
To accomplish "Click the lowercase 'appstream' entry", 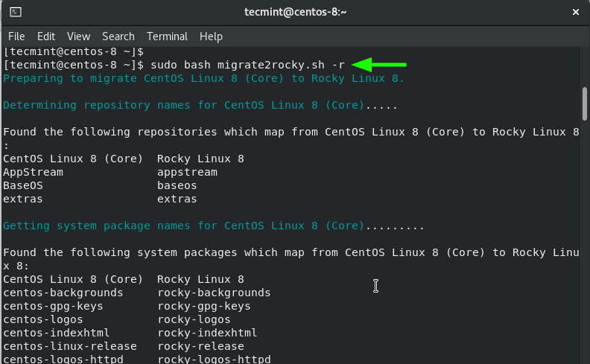I will [x=187, y=172].
